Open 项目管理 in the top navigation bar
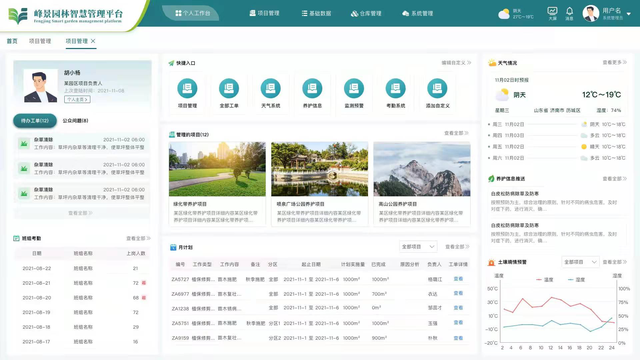This screenshot has width=640, height=360. point(264,13)
